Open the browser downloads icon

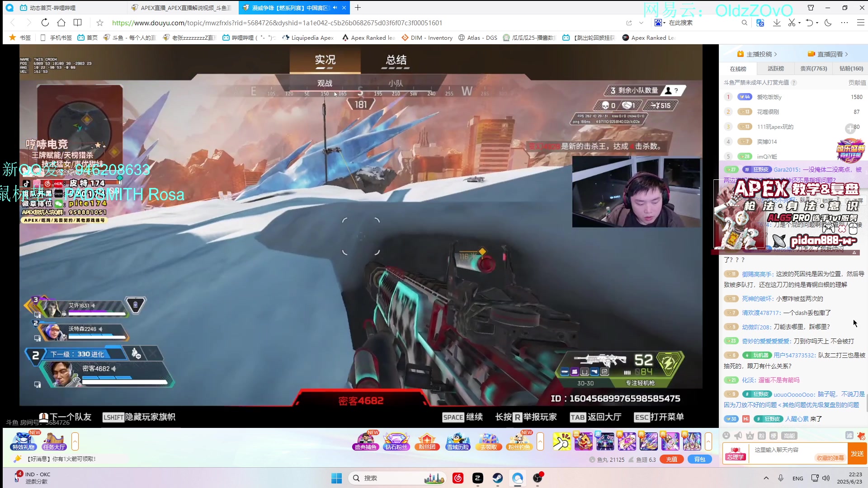[777, 23]
